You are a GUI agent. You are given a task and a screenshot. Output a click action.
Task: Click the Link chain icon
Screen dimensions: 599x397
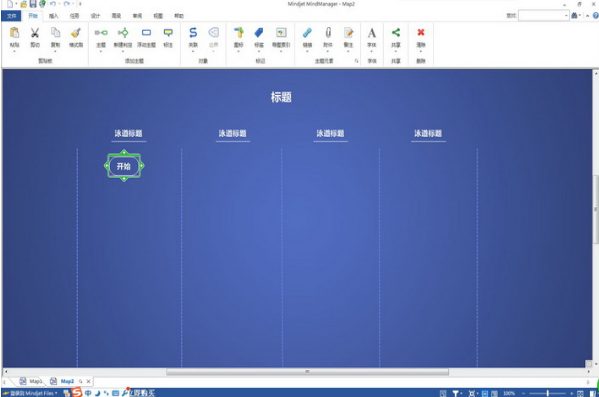coord(307,33)
